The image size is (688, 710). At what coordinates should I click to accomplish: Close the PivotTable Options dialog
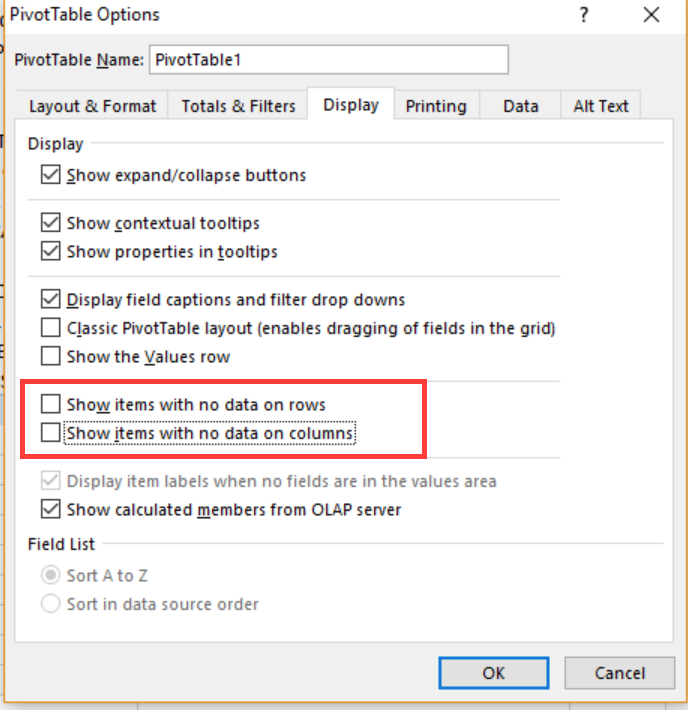pyautogui.click(x=652, y=15)
